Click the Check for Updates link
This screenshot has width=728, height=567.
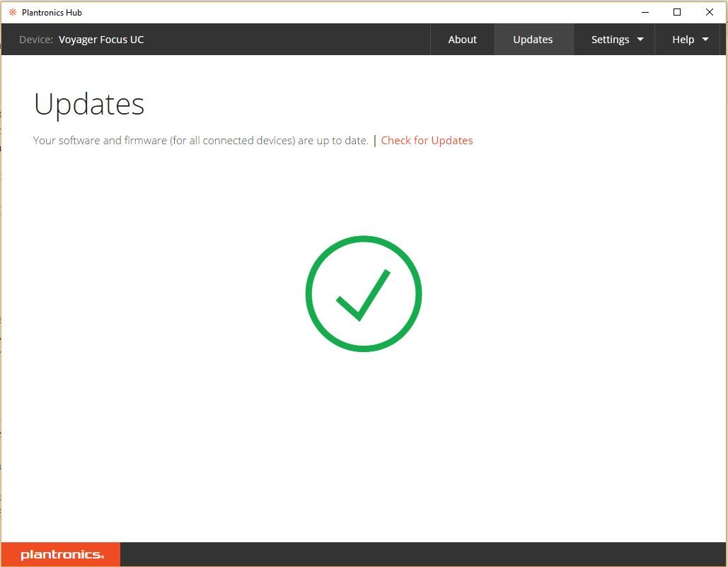(427, 141)
